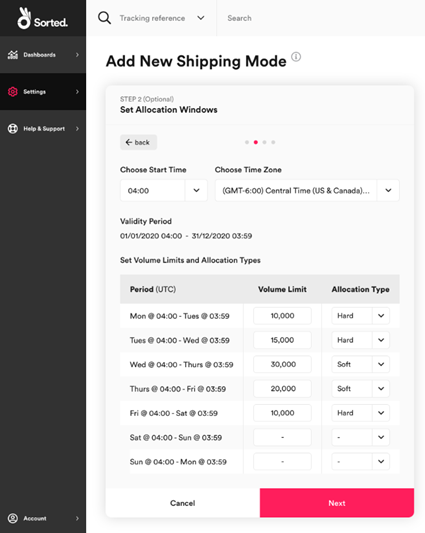Click the Validity Period date range text
Viewport: 425px width, 533px height.
click(186, 236)
